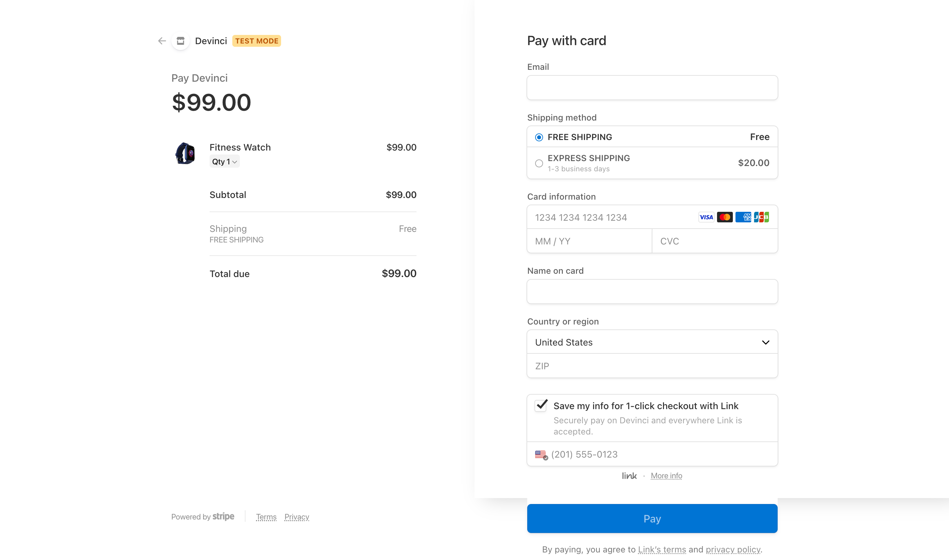Open the More info link
This screenshot has height=560, width=949.
[666, 475]
